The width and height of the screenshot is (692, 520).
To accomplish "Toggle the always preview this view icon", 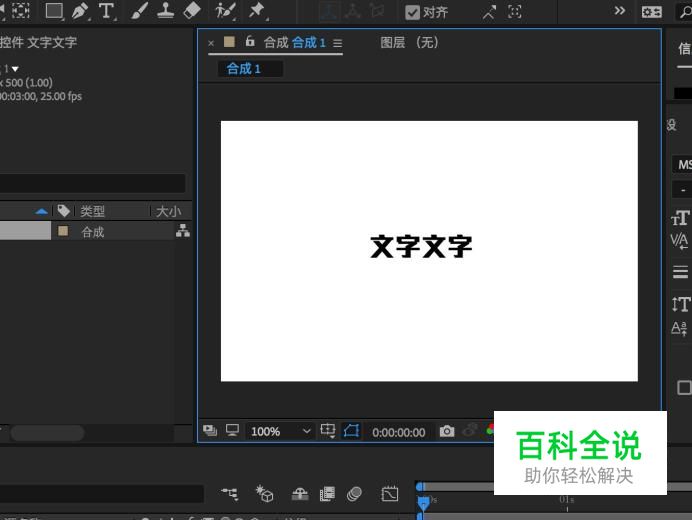I will pyautogui.click(x=210, y=430).
